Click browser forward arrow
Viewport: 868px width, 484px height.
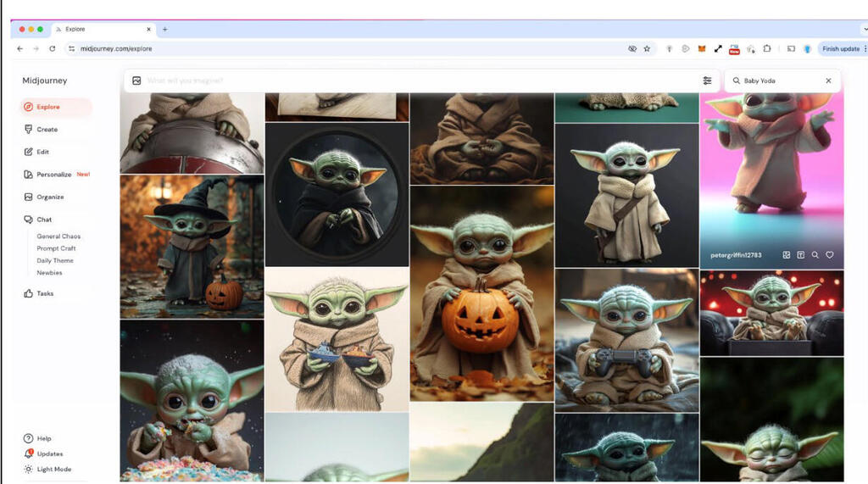pos(36,48)
